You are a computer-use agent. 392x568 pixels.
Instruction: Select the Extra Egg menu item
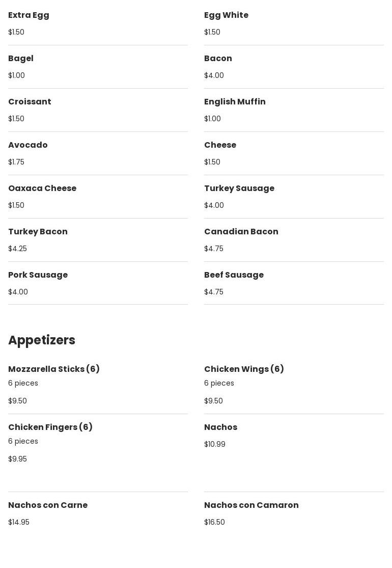tap(29, 15)
